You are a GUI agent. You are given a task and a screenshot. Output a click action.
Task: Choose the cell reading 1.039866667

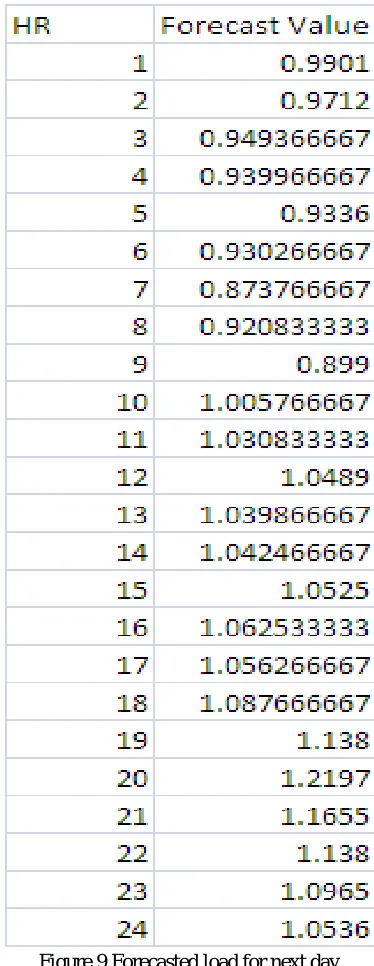[264, 514]
